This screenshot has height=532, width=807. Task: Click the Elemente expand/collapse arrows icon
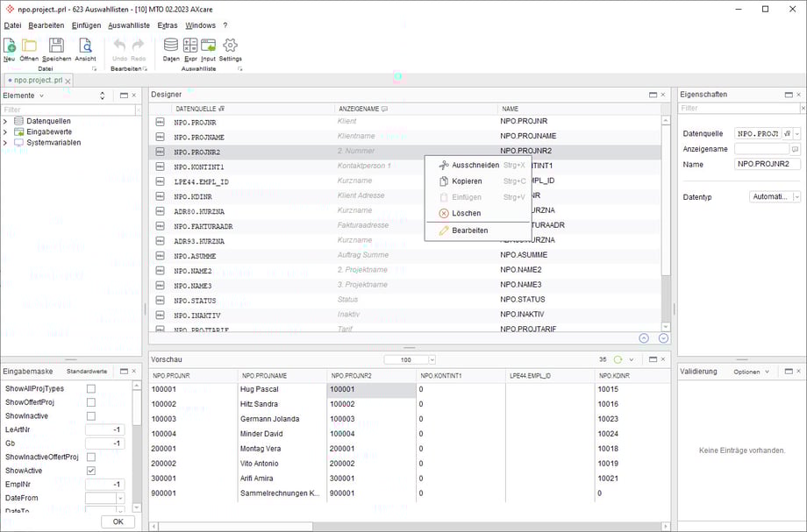[x=103, y=96]
